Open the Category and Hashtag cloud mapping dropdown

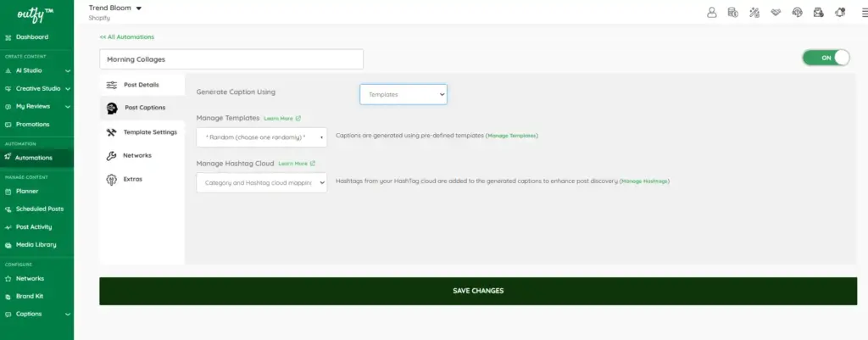pos(261,183)
